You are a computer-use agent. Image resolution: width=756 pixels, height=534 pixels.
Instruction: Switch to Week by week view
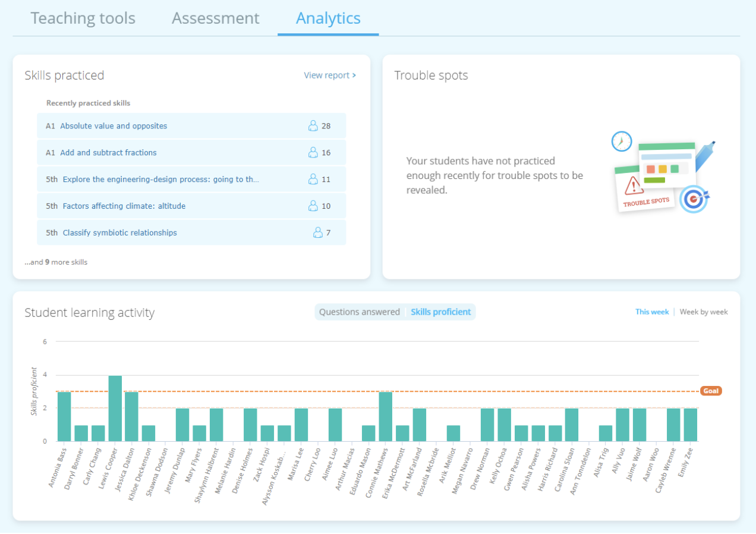703,312
